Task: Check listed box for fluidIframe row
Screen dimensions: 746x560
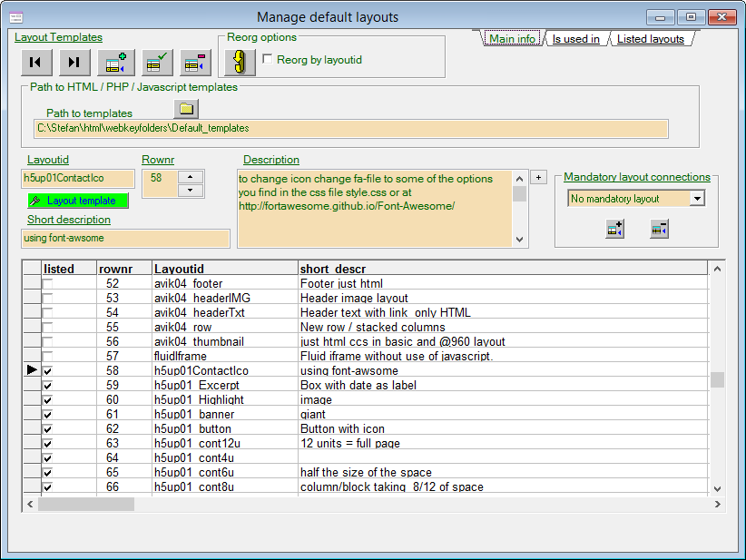Action: tap(47, 357)
